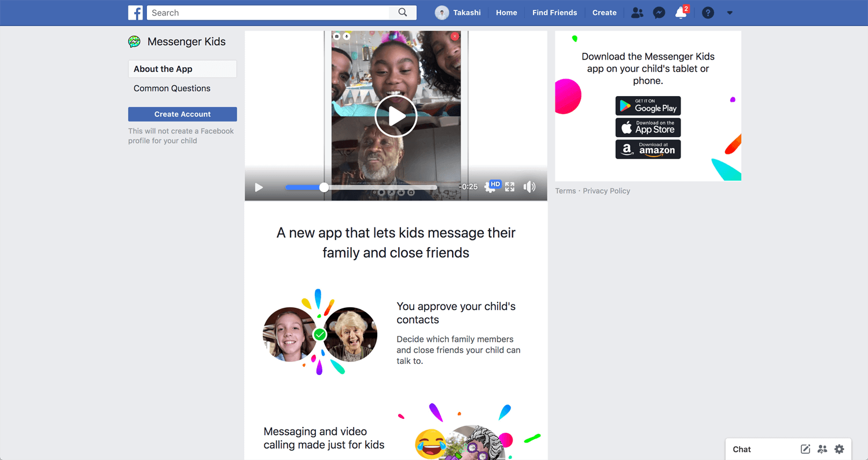
Task: Click the Home menu item
Action: point(506,13)
